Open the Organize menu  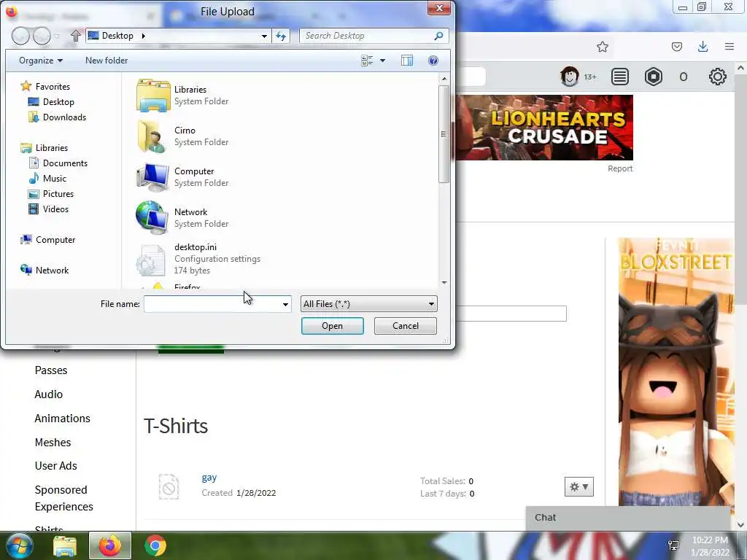coord(41,61)
